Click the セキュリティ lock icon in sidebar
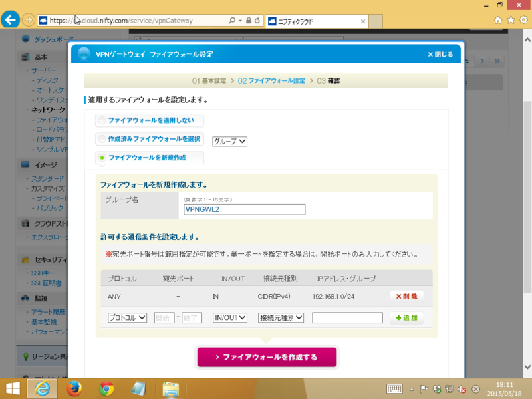This screenshot has width=532, height=399. pyautogui.click(x=25, y=259)
